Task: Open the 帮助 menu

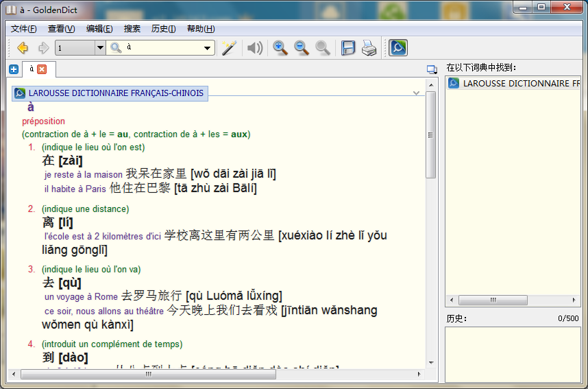Action: click(201, 29)
